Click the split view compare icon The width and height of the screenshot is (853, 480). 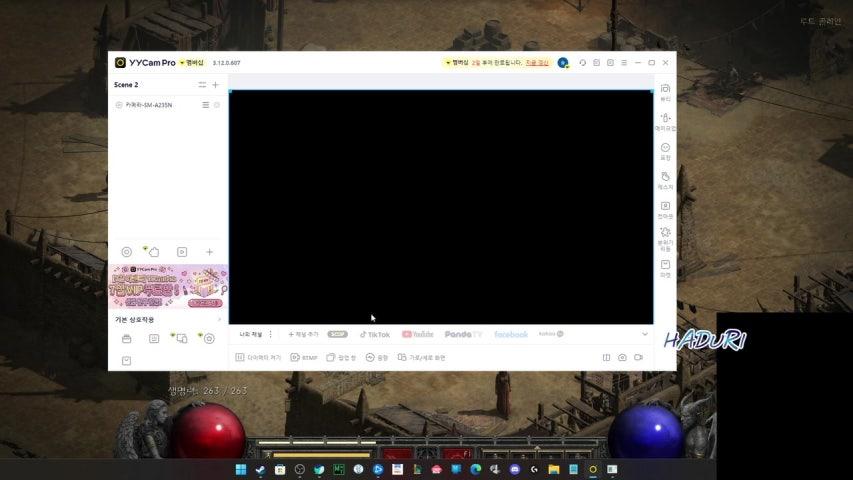[606, 358]
